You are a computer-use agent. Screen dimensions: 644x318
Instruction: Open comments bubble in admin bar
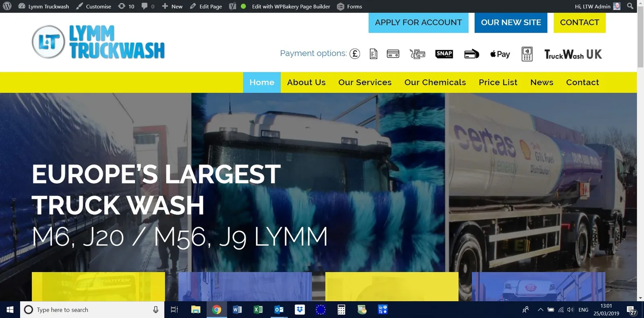[148, 6]
